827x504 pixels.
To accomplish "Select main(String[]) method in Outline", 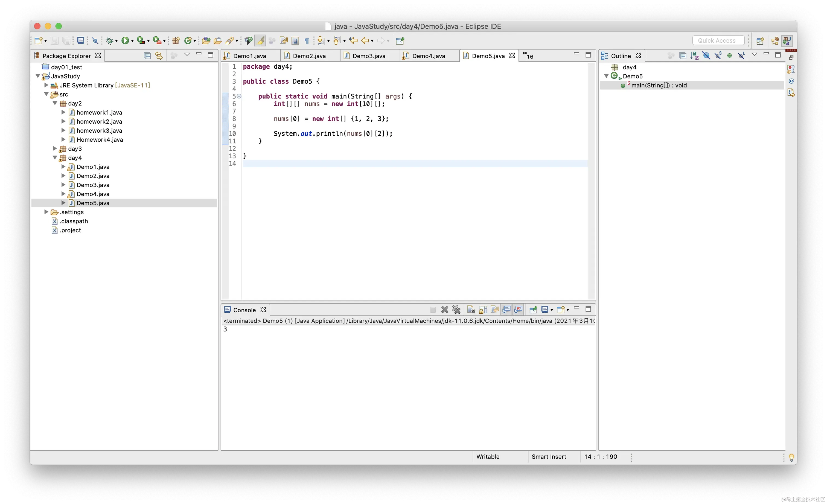I will coord(659,85).
